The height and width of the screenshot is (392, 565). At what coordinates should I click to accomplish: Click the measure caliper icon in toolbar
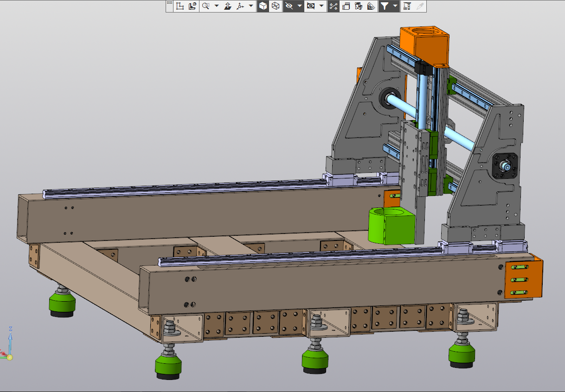click(407, 6)
